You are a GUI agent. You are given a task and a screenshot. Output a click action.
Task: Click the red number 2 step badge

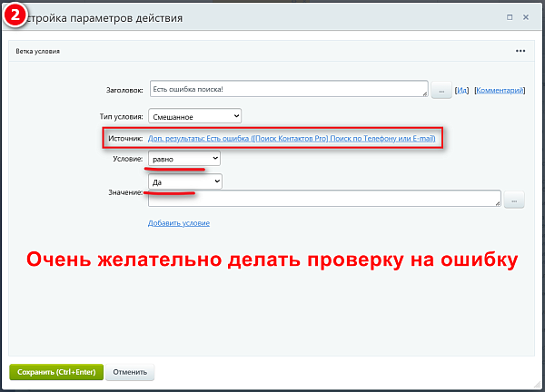coord(15,15)
